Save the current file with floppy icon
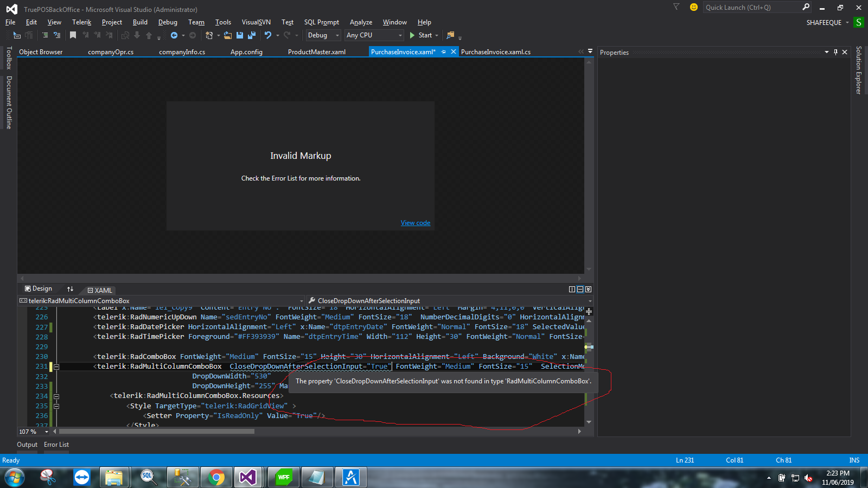 (x=240, y=35)
